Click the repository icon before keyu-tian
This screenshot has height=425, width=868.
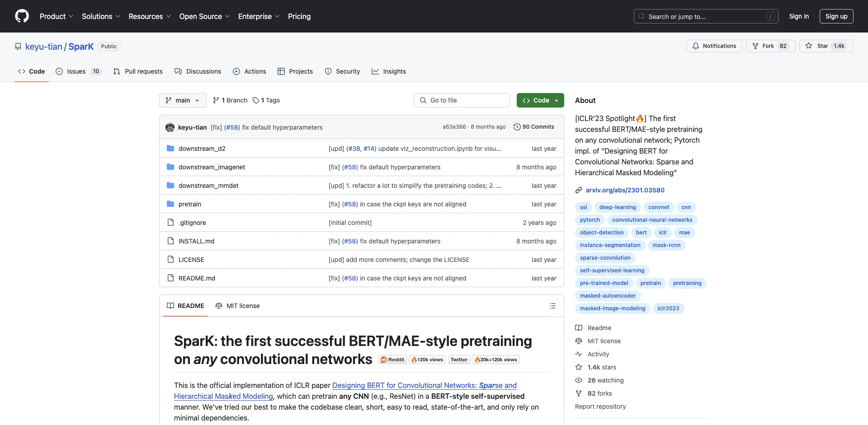(18, 47)
